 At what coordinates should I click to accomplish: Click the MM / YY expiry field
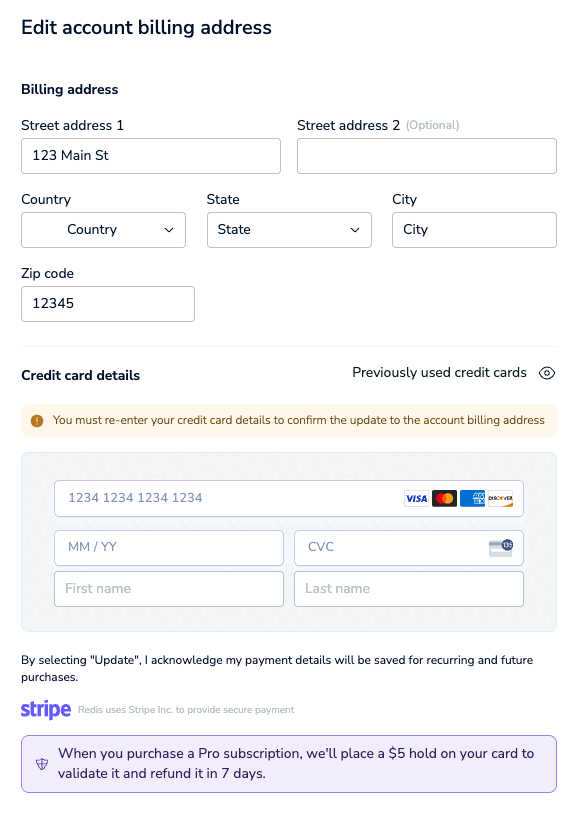[169, 548]
